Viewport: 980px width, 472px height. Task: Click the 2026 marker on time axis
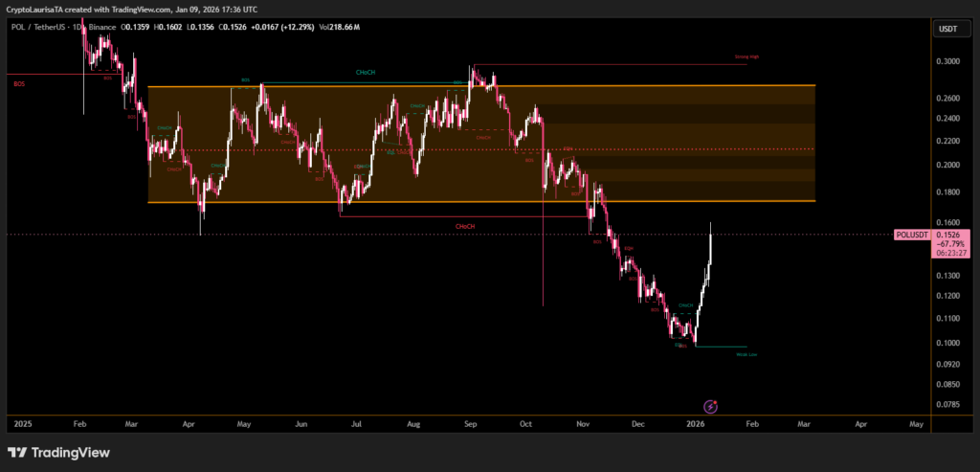tap(696, 422)
